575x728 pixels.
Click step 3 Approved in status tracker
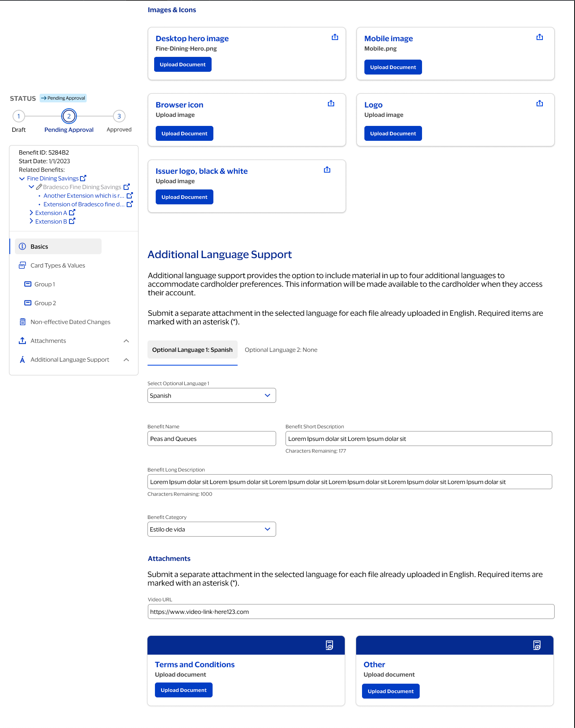(x=119, y=116)
